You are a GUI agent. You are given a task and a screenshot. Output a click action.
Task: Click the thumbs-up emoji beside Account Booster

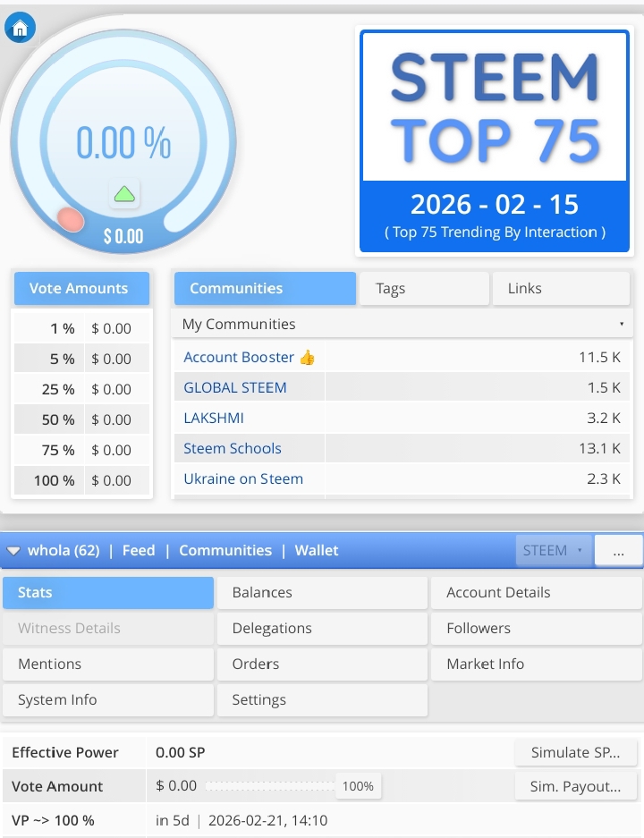point(308,357)
